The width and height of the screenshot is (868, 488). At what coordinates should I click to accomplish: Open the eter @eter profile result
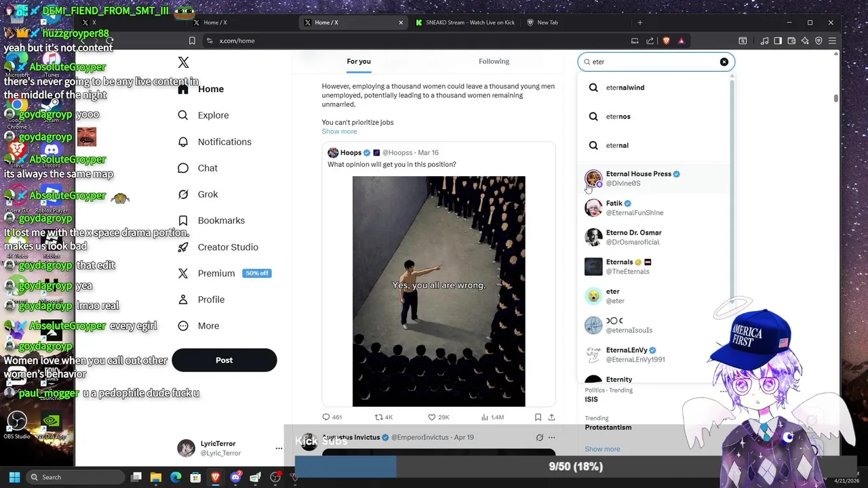click(654, 296)
